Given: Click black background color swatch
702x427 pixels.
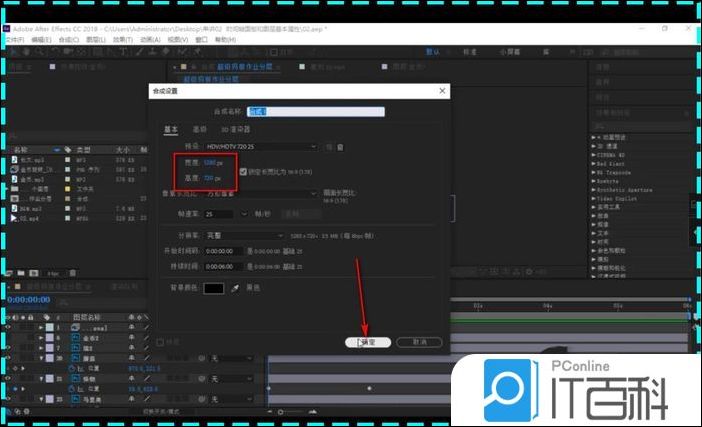Looking at the screenshot, I should 214,288.
